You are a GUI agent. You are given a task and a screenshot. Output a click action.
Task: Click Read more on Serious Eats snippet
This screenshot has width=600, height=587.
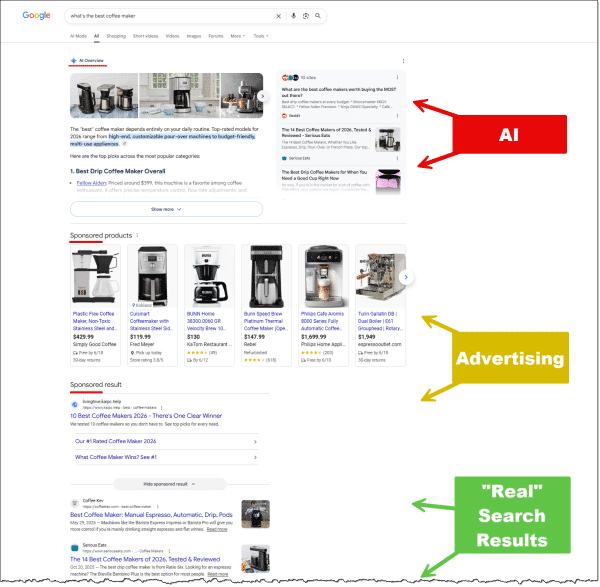(218, 574)
